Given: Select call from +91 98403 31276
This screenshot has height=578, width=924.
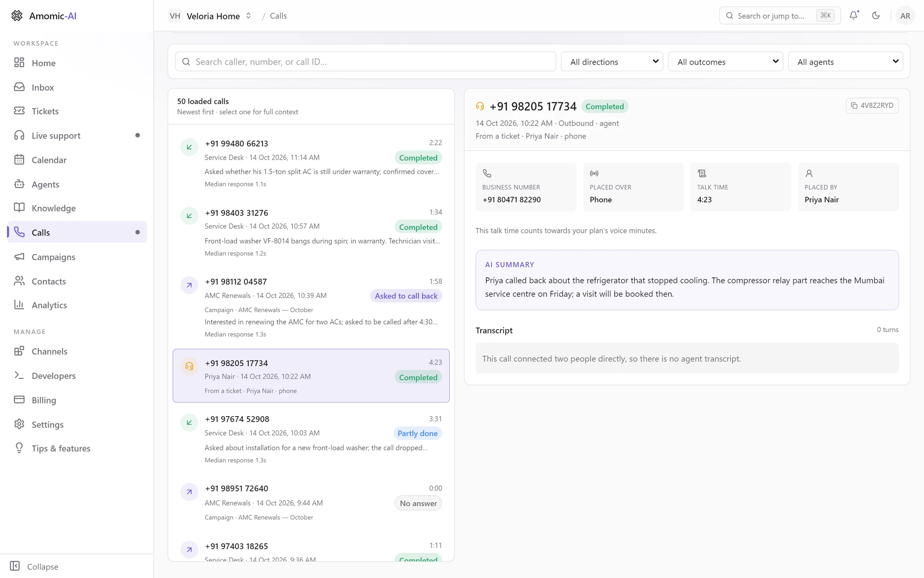Looking at the screenshot, I should (x=311, y=232).
